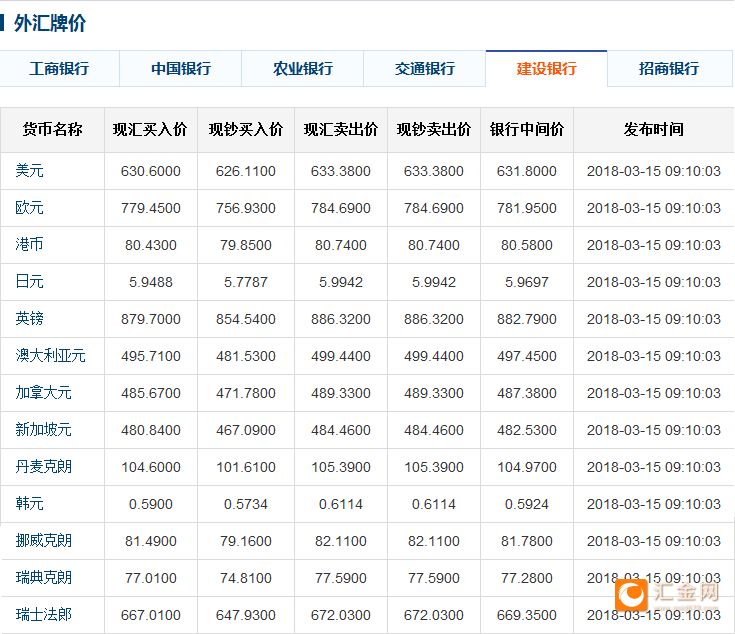Select the 80.4300 value in 港币 row
The image size is (735, 634).
[150, 245]
